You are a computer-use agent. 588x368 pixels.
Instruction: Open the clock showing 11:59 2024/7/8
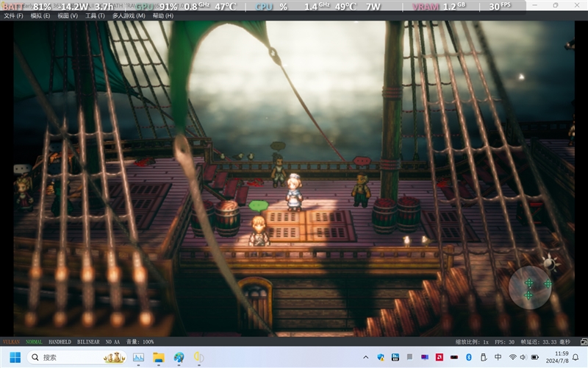pos(557,358)
